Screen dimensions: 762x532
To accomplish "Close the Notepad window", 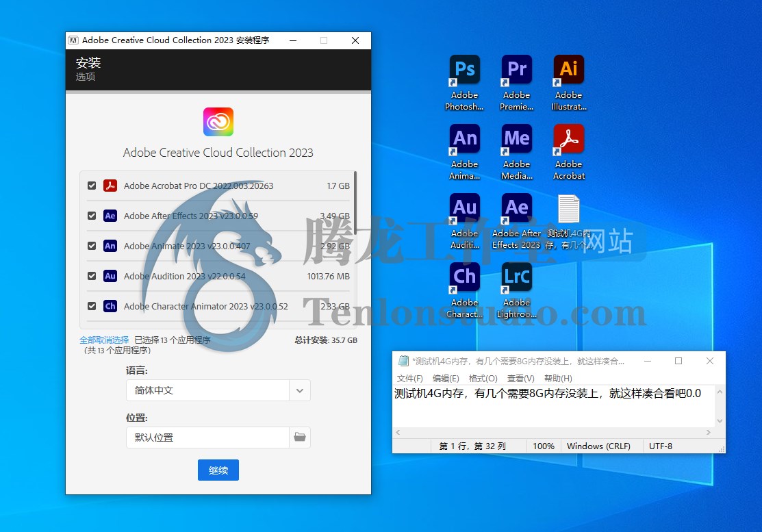I will click(x=710, y=361).
